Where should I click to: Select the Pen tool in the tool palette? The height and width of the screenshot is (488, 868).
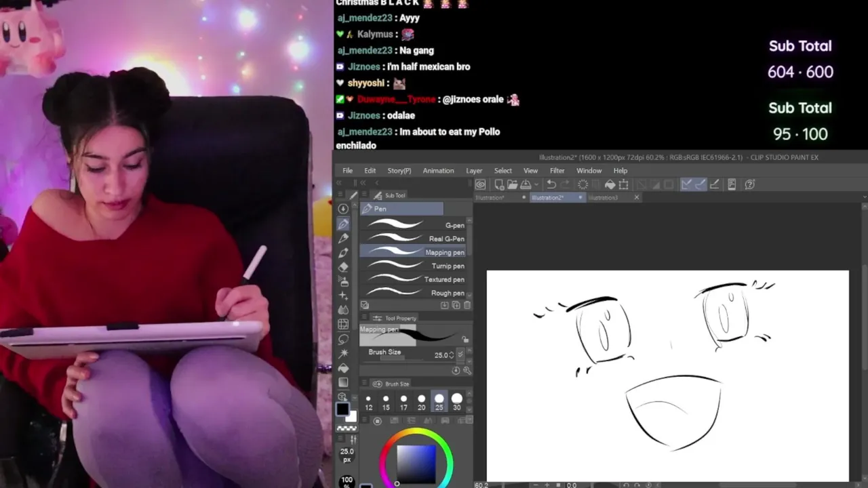(343, 224)
